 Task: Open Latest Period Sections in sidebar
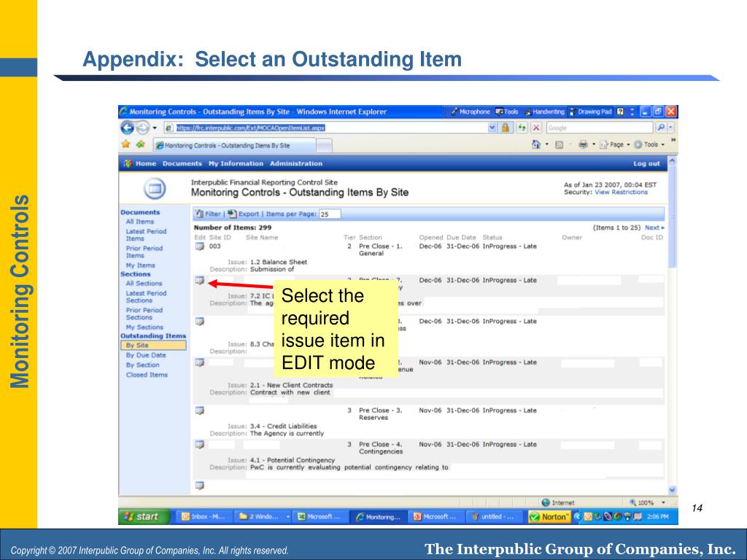pyautogui.click(x=146, y=297)
